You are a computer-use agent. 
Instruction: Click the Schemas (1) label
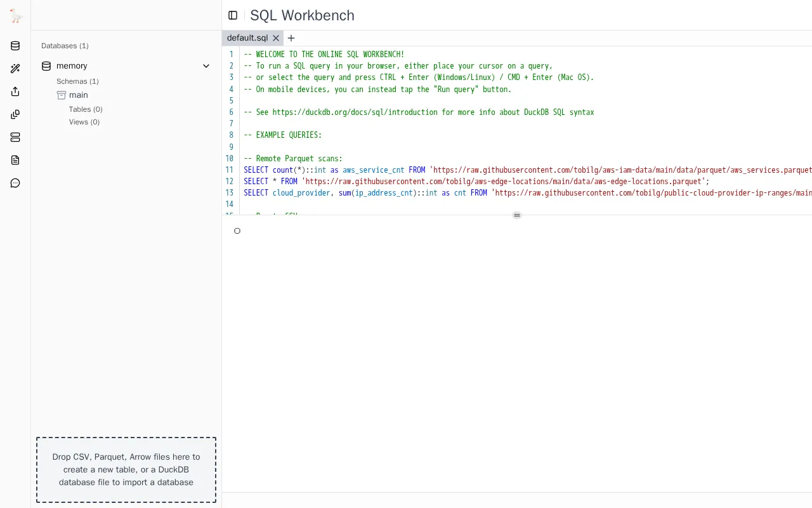point(77,81)
